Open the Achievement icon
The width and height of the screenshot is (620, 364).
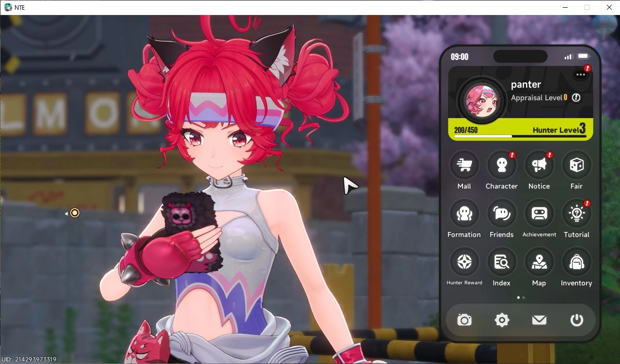click(x=539, y=213)
